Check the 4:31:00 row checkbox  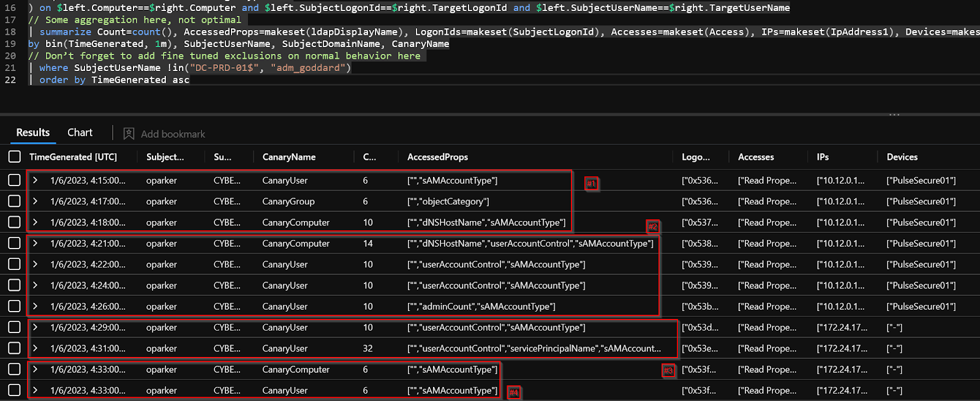(15, 348)
